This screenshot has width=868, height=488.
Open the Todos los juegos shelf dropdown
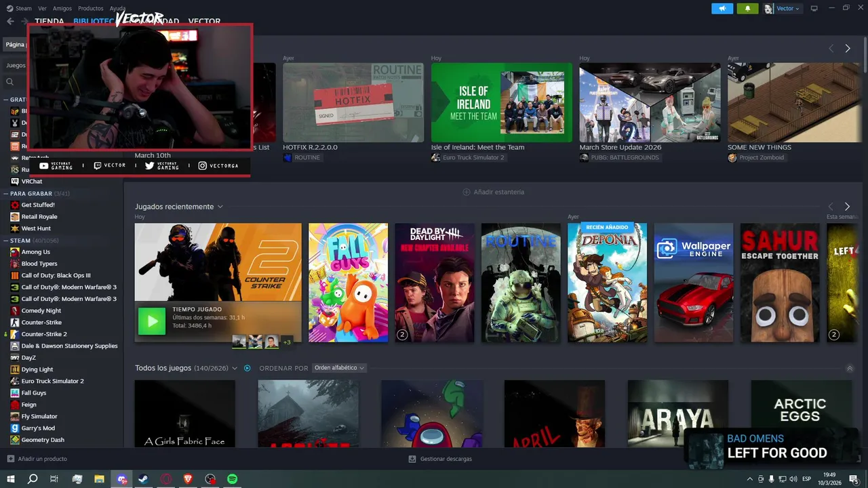tap(235, 368)
